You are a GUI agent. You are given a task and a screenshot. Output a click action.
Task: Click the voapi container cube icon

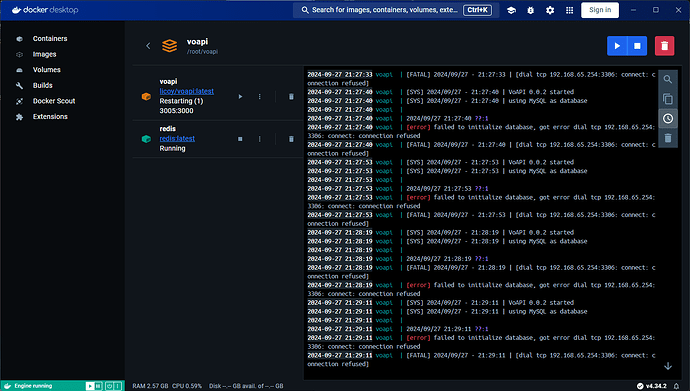tap(146, 96)
